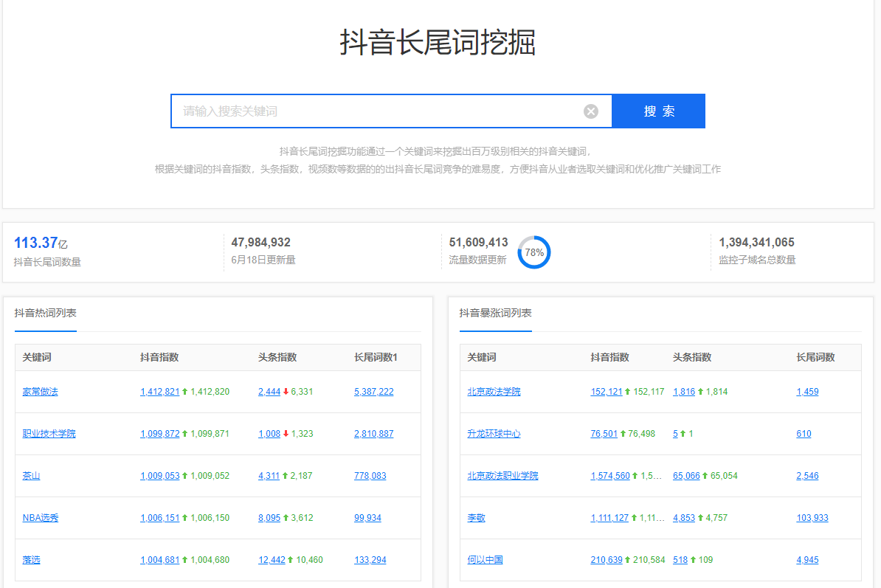
Task: Open long-tail count 4,945
Action: pyautogui.click(x=807, y=560)
